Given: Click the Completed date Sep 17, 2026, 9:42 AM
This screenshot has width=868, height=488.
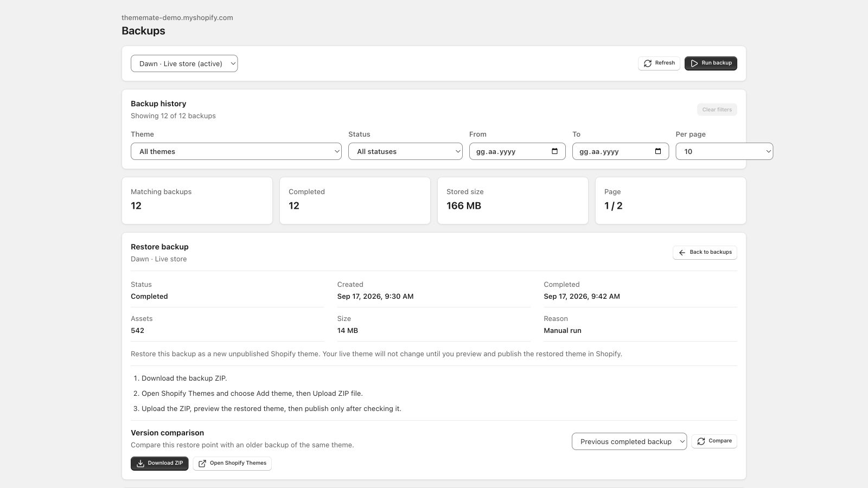Looking at the screenshot, I should 582,296.
